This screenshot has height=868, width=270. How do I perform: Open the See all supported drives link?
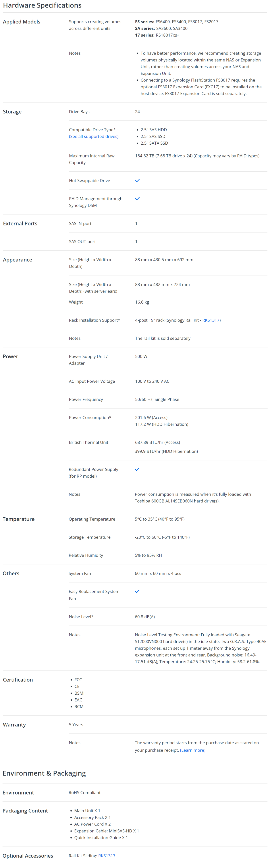(94, 136)
